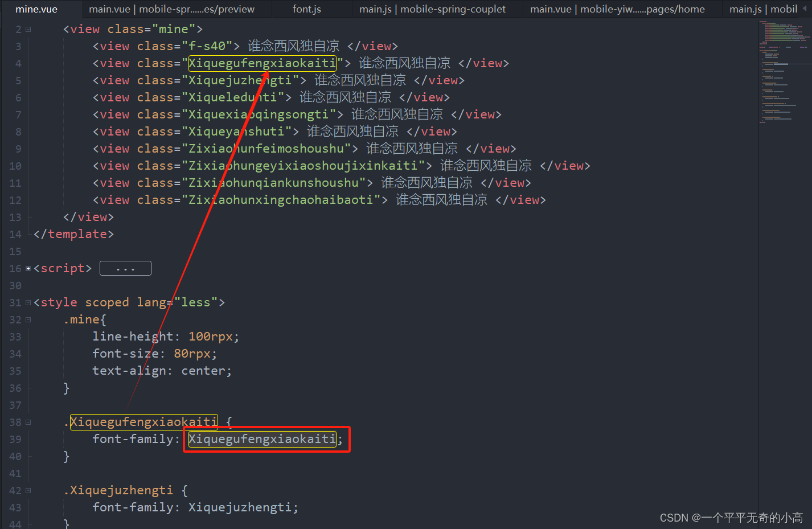812x529 pixels.
Task: Click the closing </template> tag
Action: [73, 234]
